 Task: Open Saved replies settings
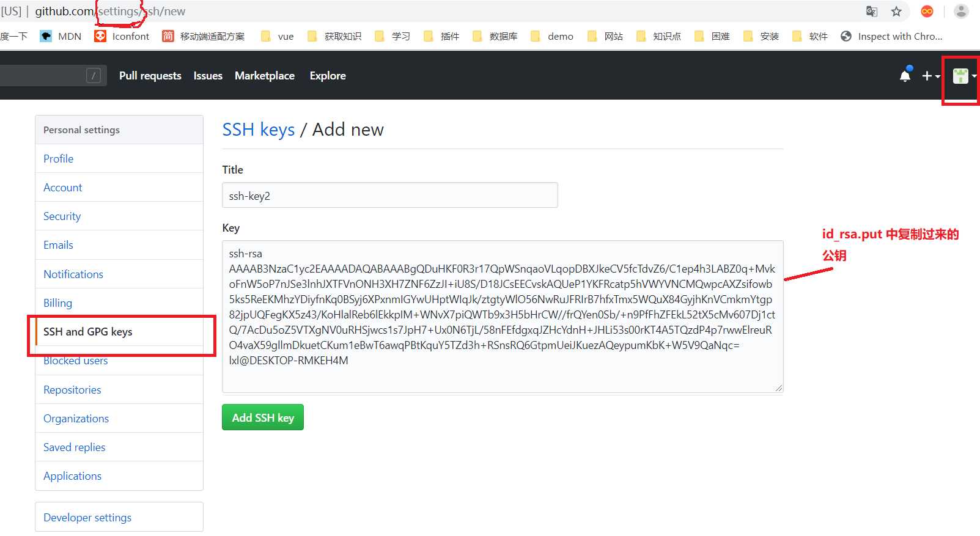pyautogui.click(x=119, y=447)
